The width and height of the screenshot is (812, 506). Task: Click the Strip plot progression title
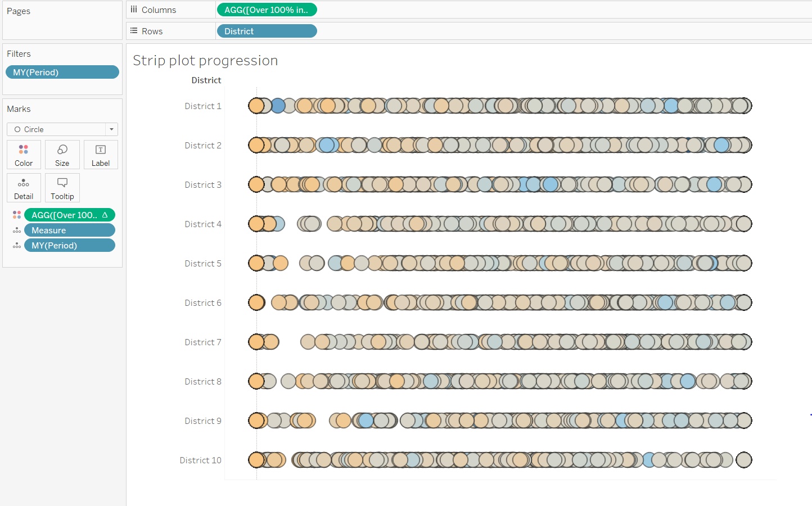pos(205,60)
